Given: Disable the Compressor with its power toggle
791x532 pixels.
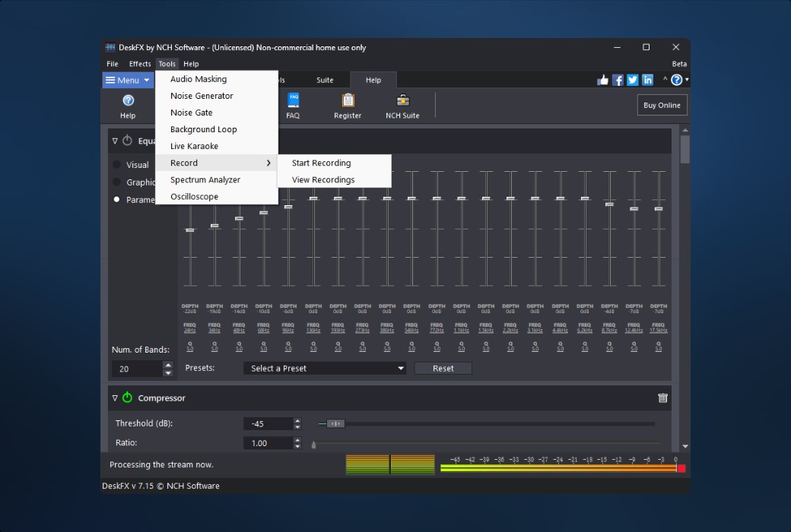Looking at the screenshot, I should click(128, 397).
